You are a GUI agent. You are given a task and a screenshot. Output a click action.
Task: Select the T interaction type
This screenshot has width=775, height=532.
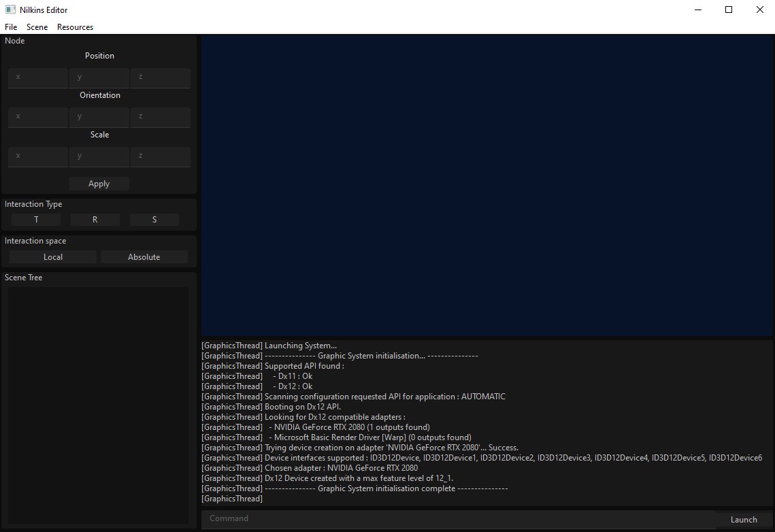[36, 220]
